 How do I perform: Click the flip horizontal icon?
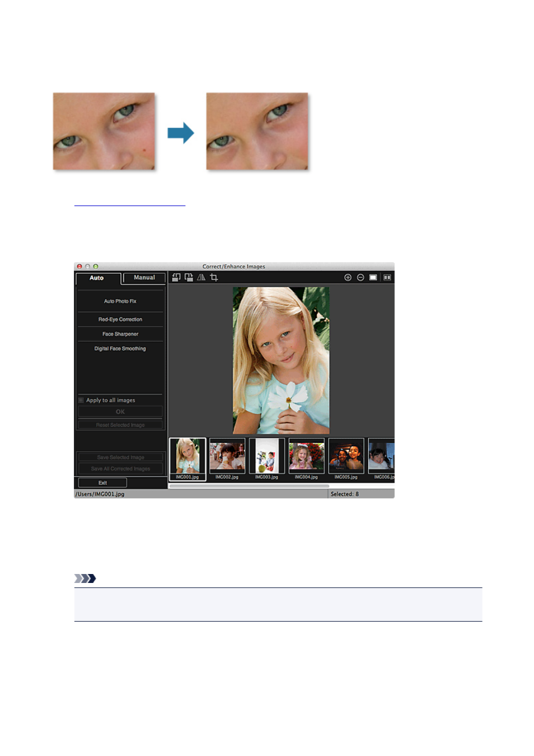click(201, 278)
